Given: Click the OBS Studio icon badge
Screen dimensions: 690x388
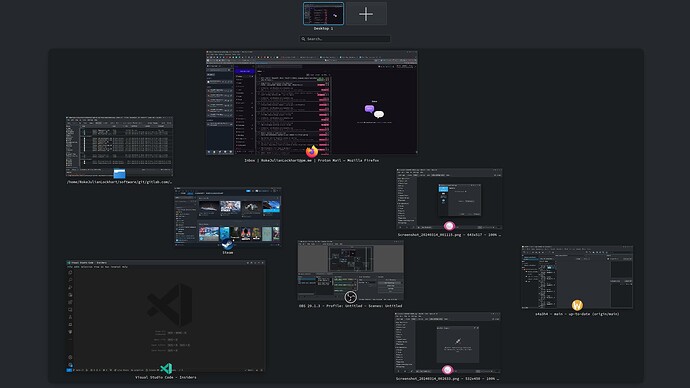Looking at the screenshot, I should click(x=350, y=297).
